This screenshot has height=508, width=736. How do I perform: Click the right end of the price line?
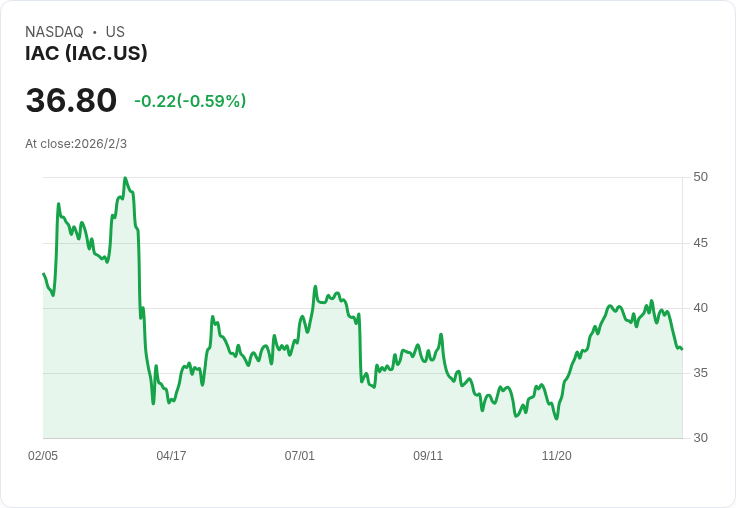[x=681, y=349]
